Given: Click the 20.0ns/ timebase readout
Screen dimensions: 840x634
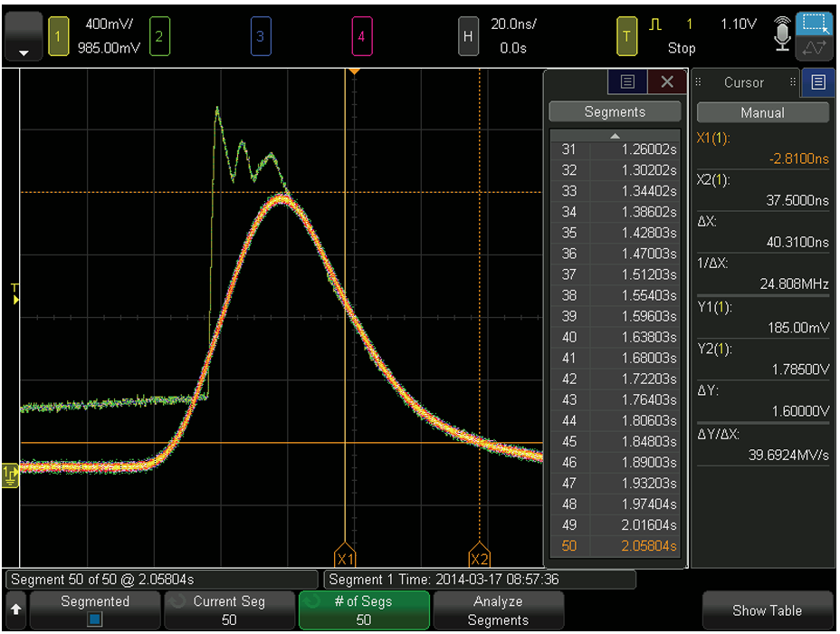Looking at the screenshot, I should click(513, 24).
